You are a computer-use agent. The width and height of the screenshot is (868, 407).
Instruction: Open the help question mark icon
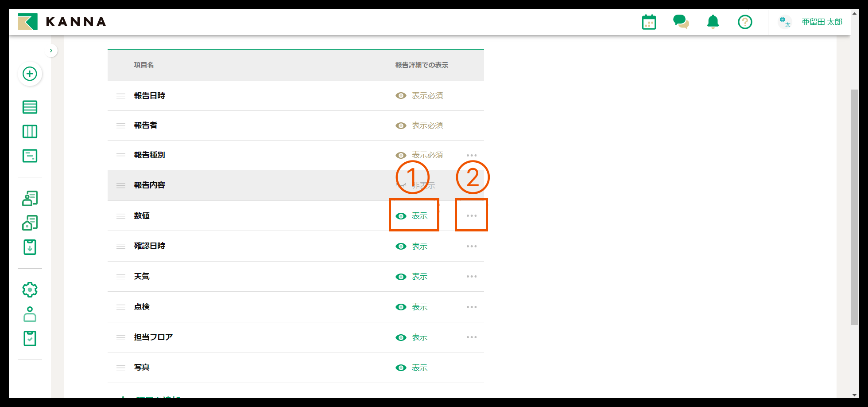click(744, 22)
